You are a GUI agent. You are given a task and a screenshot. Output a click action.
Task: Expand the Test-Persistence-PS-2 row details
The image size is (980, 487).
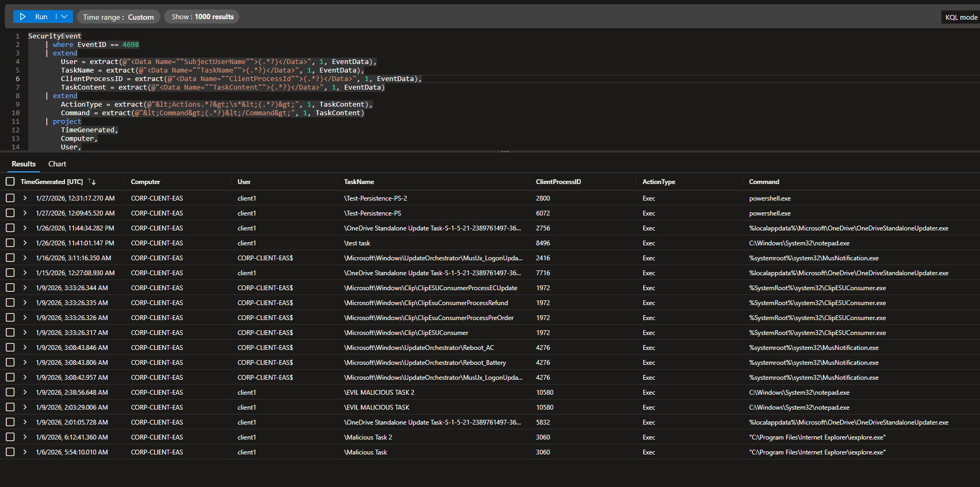(25, 198)
